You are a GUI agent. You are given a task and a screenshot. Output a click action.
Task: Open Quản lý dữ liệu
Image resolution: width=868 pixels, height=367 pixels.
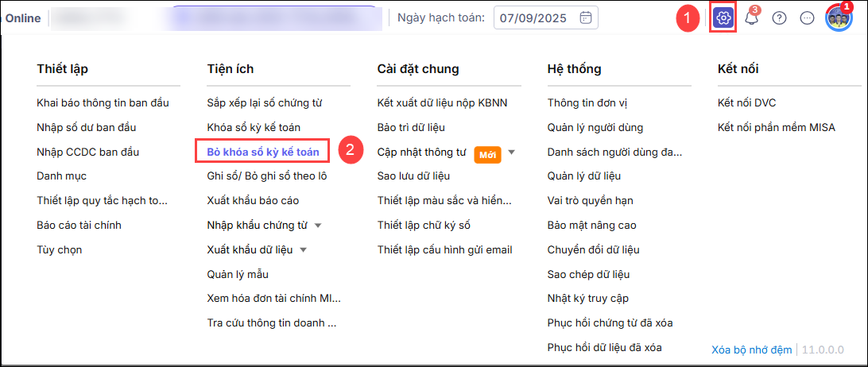click(x=584, y=176)
